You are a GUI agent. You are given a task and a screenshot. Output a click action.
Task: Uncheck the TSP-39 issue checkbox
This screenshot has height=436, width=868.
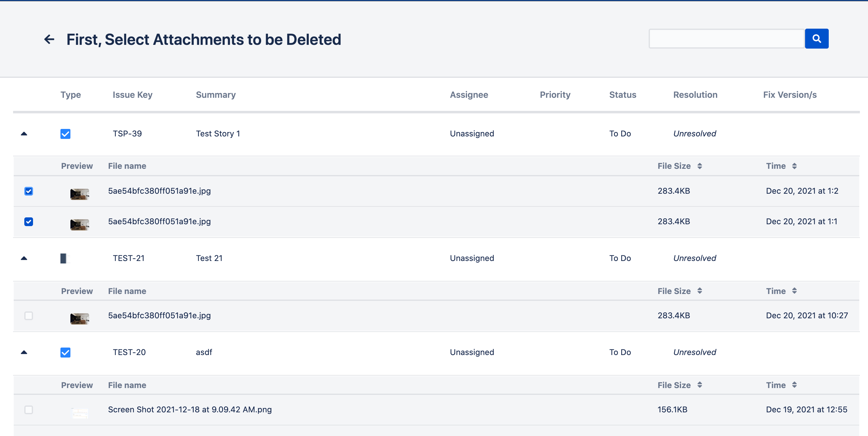click(x=65, y=134)
